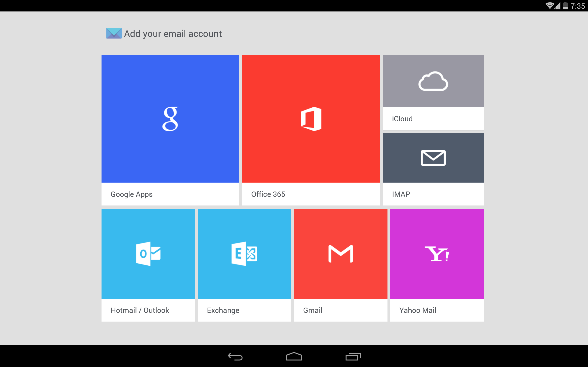Set up a Hotmail / Outlook account
The image size is (588, 367).
[x=148, y=264]
